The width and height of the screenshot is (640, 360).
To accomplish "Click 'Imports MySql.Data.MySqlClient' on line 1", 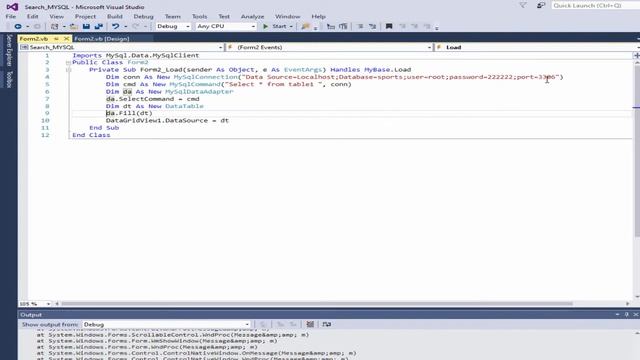I will pyautogui.click(x=136, y=56).
